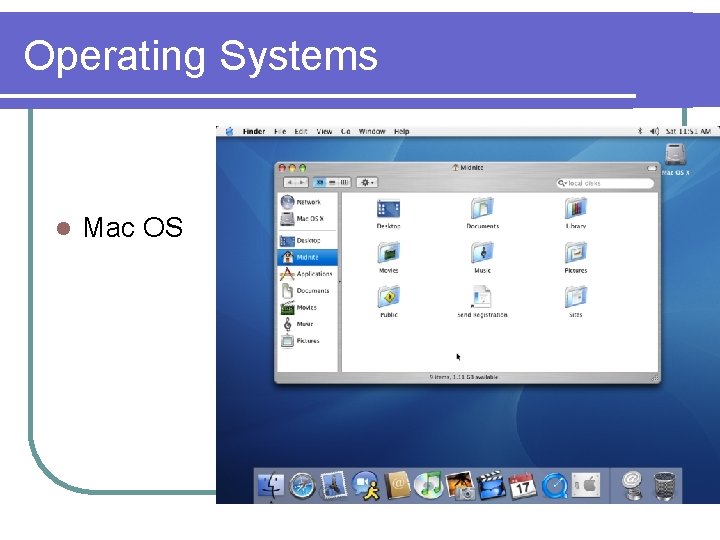The height and width of the screenshot is (540, 720).
Task: Open the Sites folder icon
Action: point(576,302)
